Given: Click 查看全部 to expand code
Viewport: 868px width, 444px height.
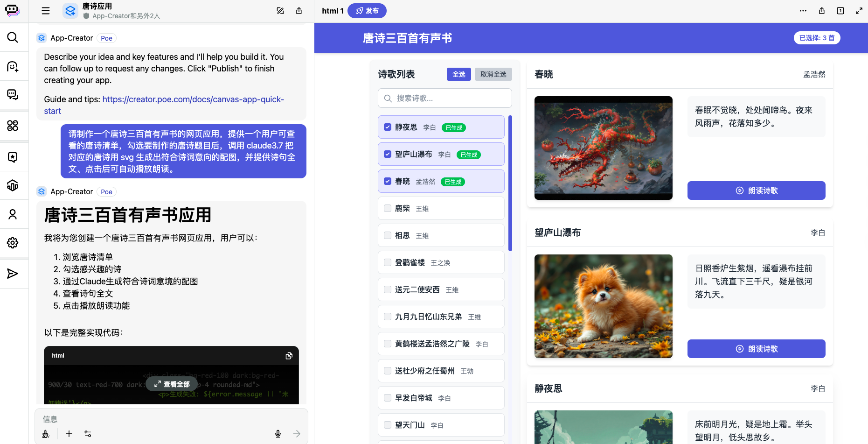Looking at the screenshot, I should [x=172, y=384].
